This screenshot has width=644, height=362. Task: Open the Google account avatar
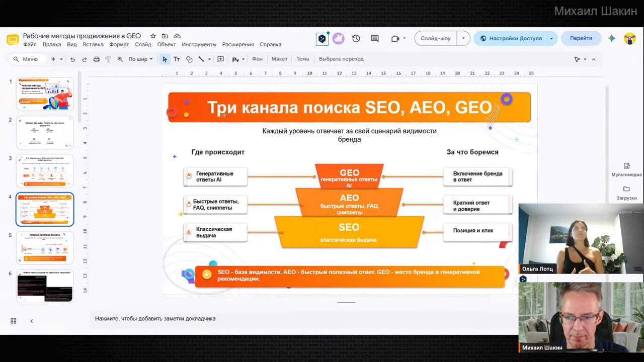pyautogui.click(x=629, y=38)
